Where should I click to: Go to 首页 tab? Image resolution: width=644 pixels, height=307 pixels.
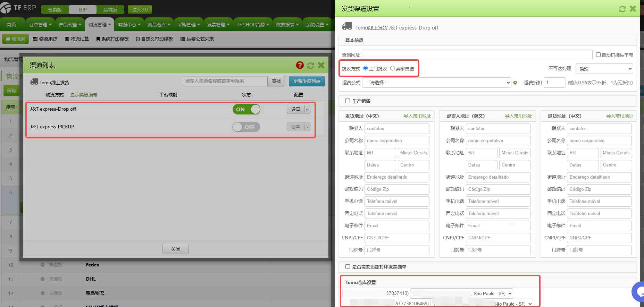point(12,25)
